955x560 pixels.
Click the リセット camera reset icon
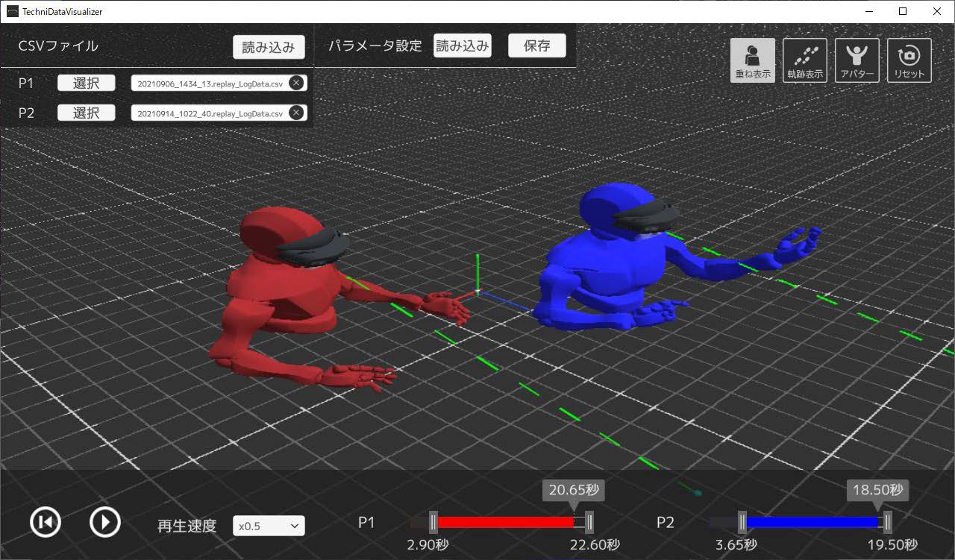click(909, 60)
